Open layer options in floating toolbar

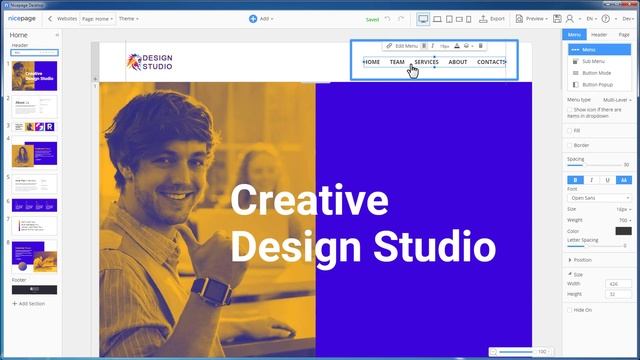point(468,46)
